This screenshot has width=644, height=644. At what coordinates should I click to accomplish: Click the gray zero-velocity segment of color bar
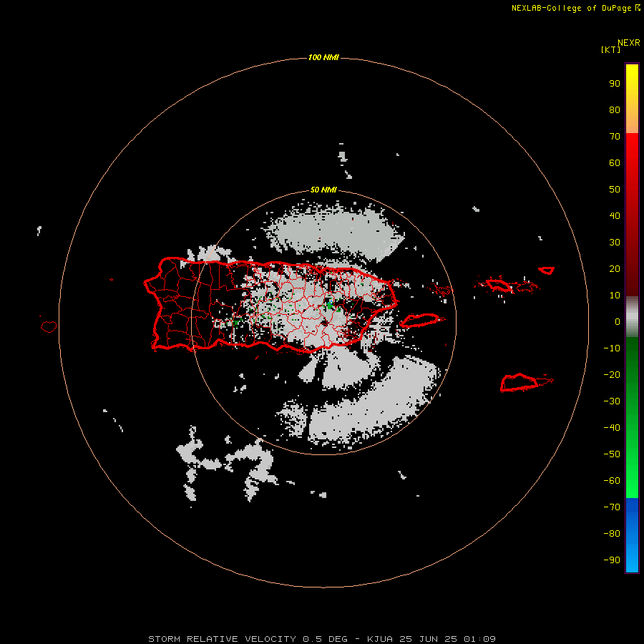coord(632,317)
